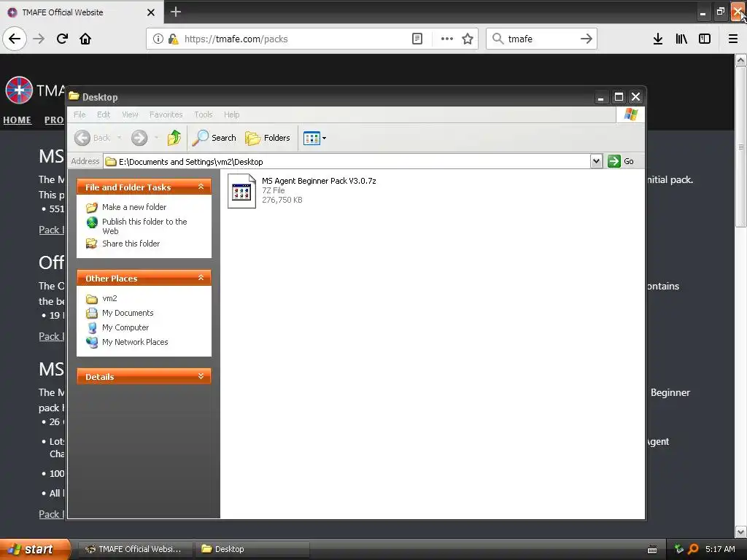Open a new Firefox tab
747x560 pixels.
click(x=175, y=12)
